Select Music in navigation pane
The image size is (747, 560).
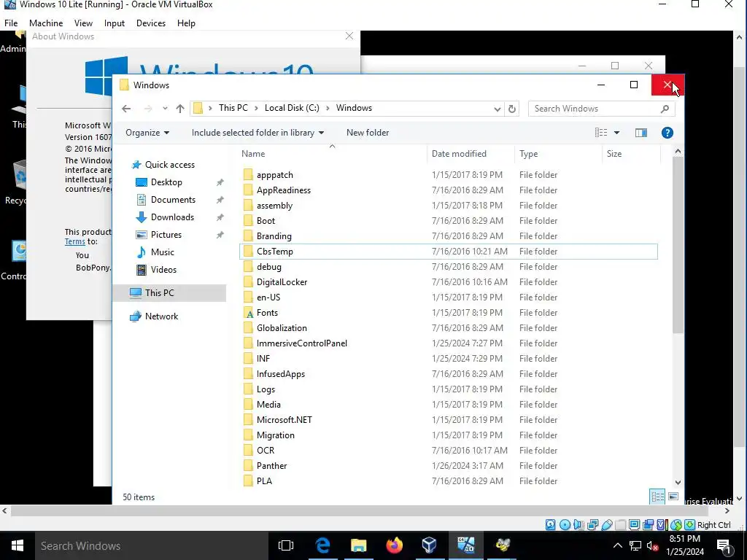point(162,252)
